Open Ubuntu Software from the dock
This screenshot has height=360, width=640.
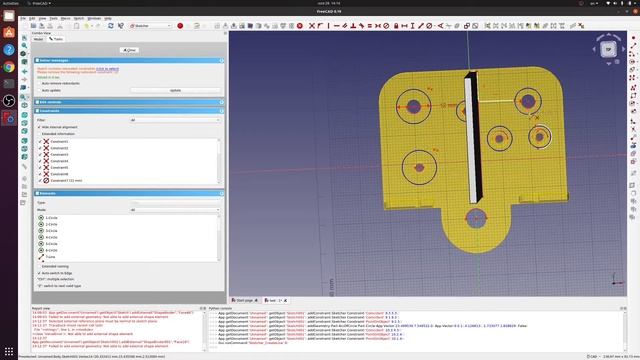click(x=9, y=32)
